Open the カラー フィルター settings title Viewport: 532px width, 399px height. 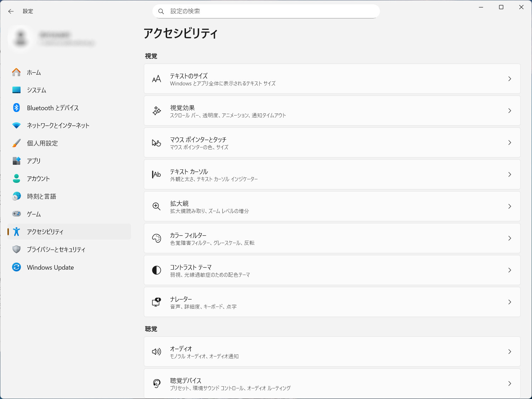tap(188, 235)
